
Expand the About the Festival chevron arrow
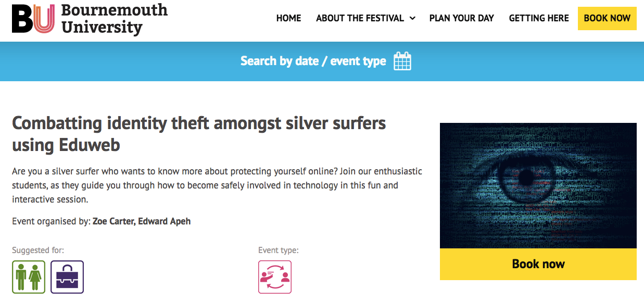click(413, 18)
